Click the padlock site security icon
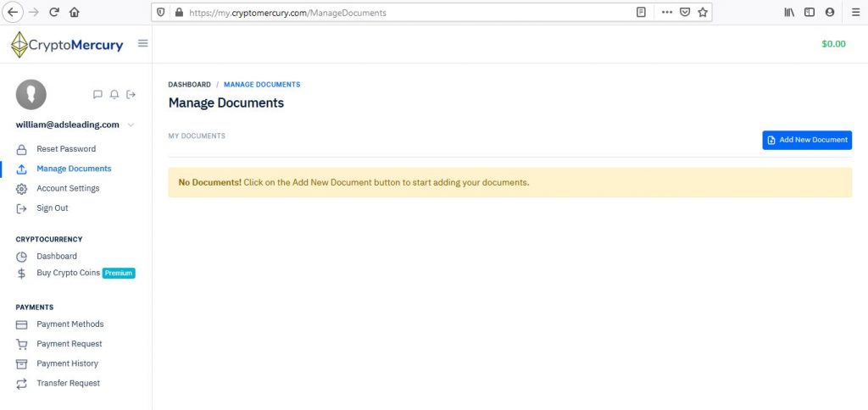Screen dimensions: 868x410 tap(178, 12)
